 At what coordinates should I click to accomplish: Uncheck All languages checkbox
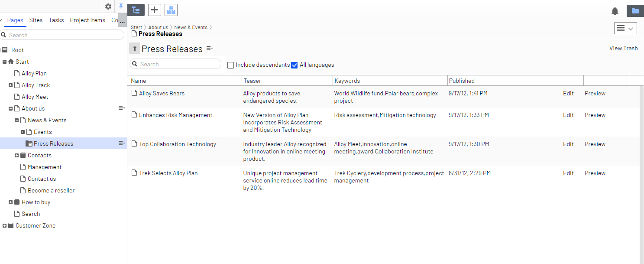[294, 65]
